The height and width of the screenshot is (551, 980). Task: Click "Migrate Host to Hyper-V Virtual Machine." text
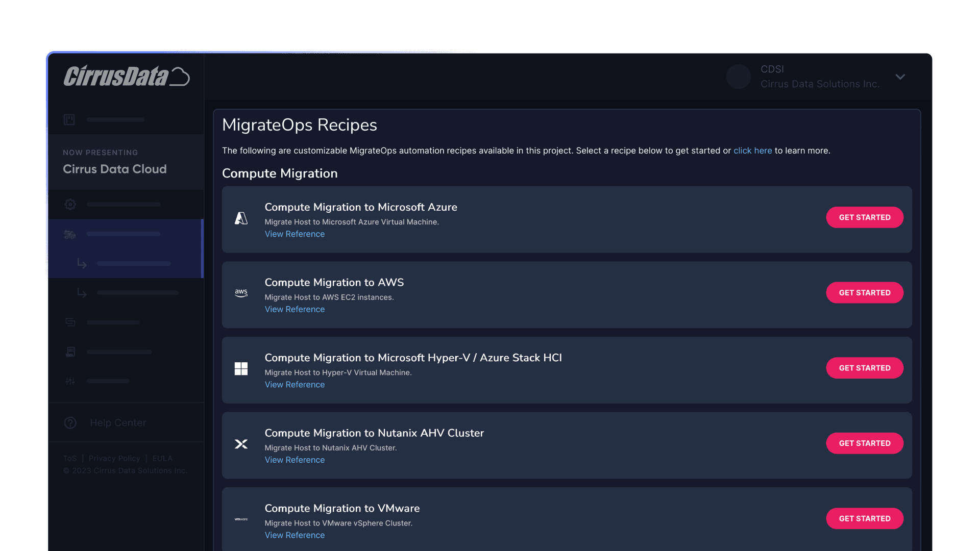338,372
